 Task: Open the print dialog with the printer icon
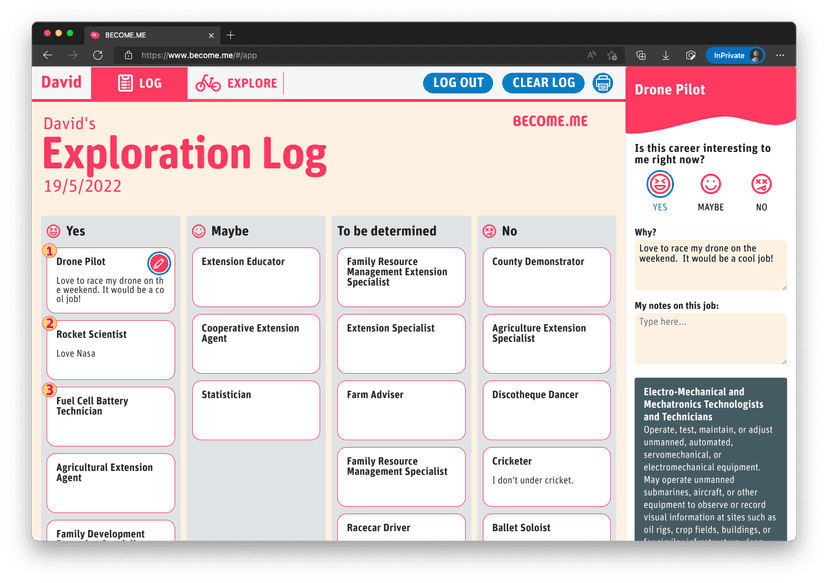pos(602,83)
